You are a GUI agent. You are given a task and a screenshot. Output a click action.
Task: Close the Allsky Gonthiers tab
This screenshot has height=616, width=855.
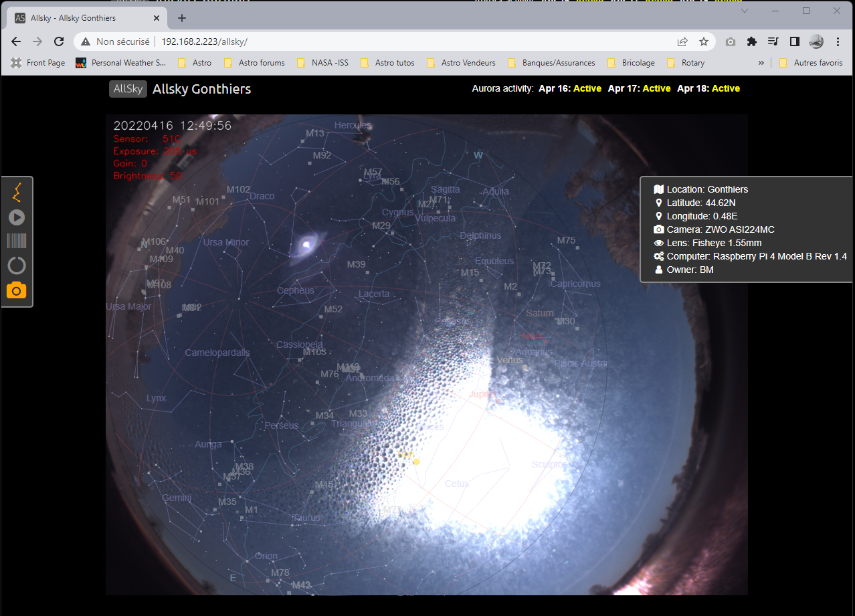click(x=156, y=18)
